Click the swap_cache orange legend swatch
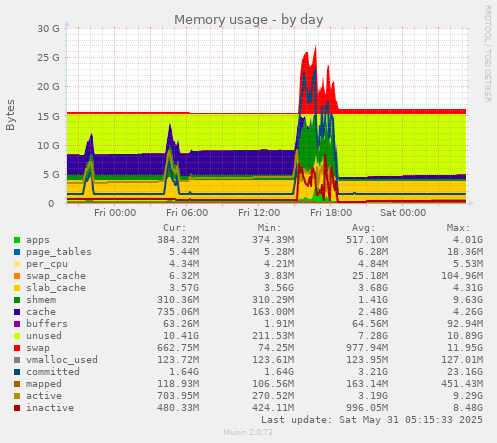Viewport: 497px width, 443px height. (17, 276)
